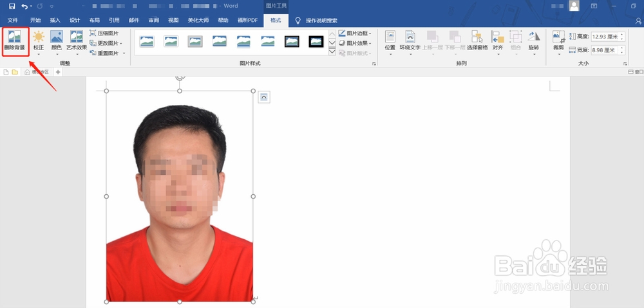Switch to the Insert (插入) tab
This screenshot has height=308, width=644.
(55, 20)
